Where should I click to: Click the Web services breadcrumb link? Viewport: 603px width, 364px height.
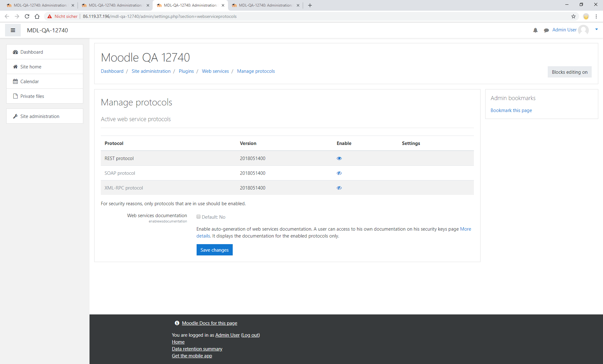coord(215,71)
